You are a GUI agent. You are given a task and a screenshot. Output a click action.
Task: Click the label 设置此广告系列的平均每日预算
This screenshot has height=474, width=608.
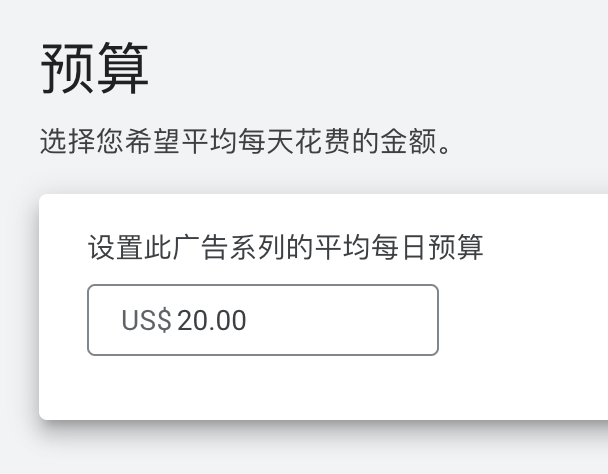285,247
